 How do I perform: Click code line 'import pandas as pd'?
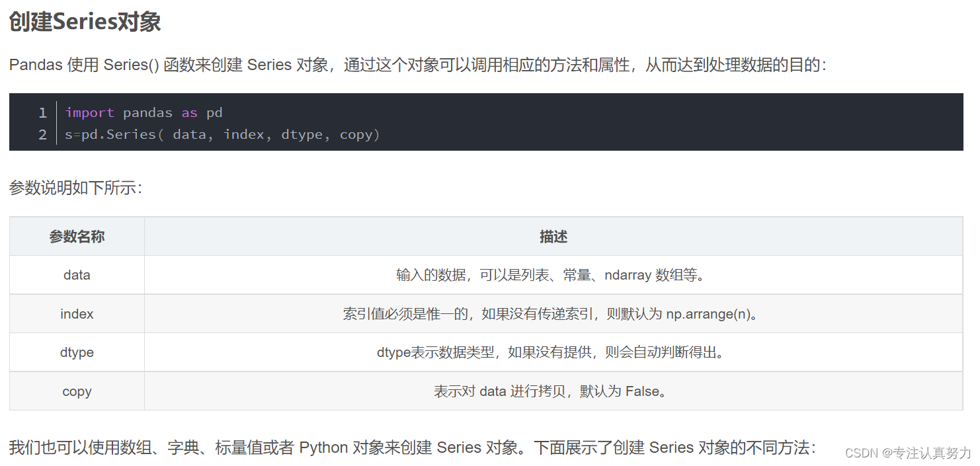(x=143, y=112)
